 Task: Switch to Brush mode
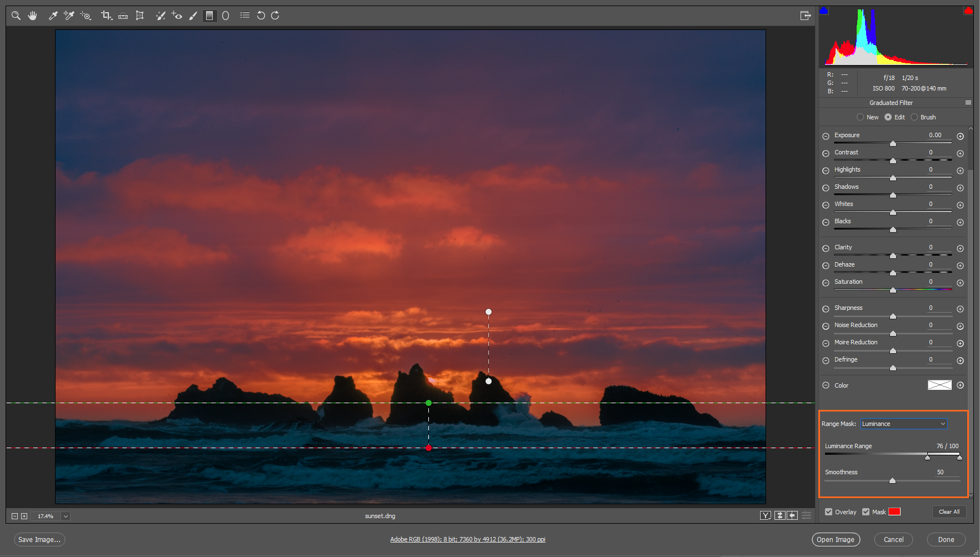point(914,117)
